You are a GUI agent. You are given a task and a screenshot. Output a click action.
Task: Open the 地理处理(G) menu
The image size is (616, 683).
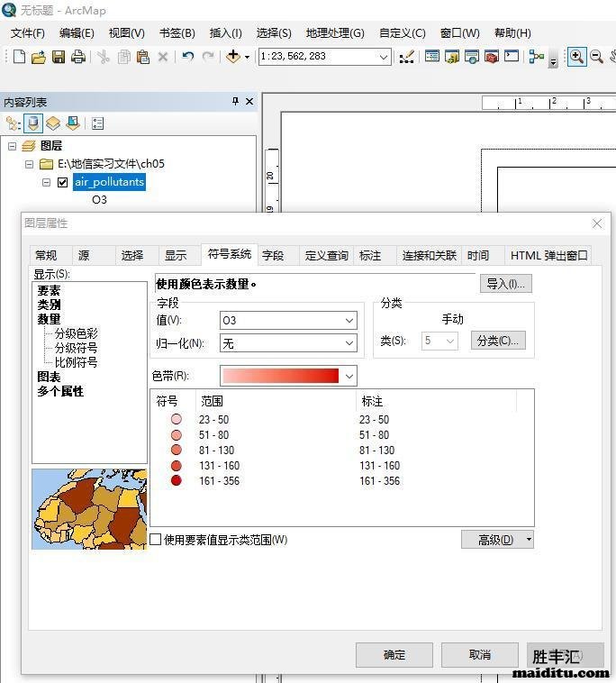[335, 33]
